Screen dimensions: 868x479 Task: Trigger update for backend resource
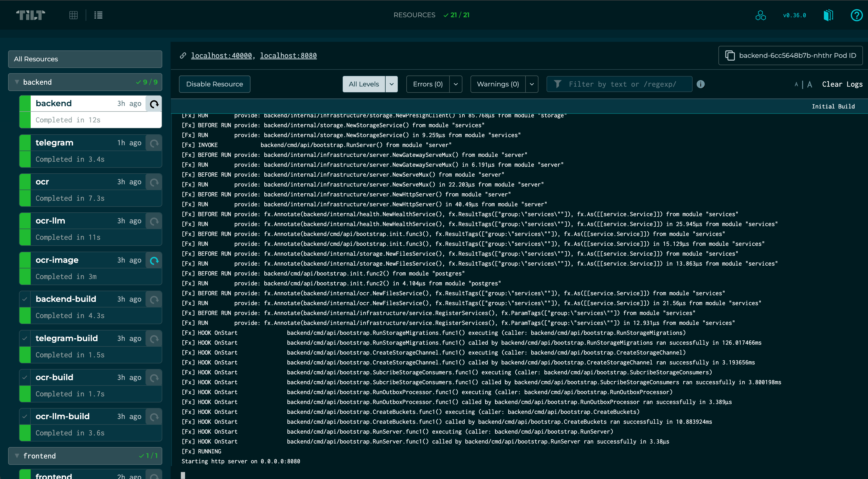tap(154, 104)
